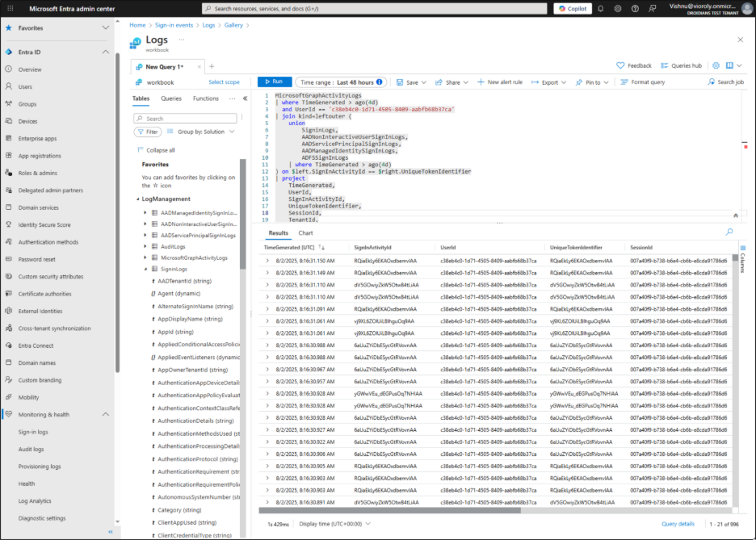Click the Select scope link

pyautogui.click(x=224, y=82)
